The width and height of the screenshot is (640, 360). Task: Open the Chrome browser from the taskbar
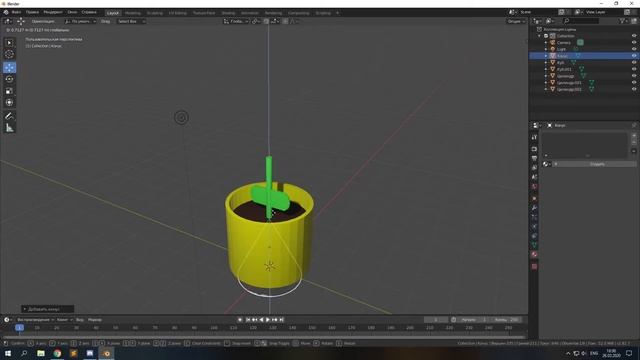57,353
